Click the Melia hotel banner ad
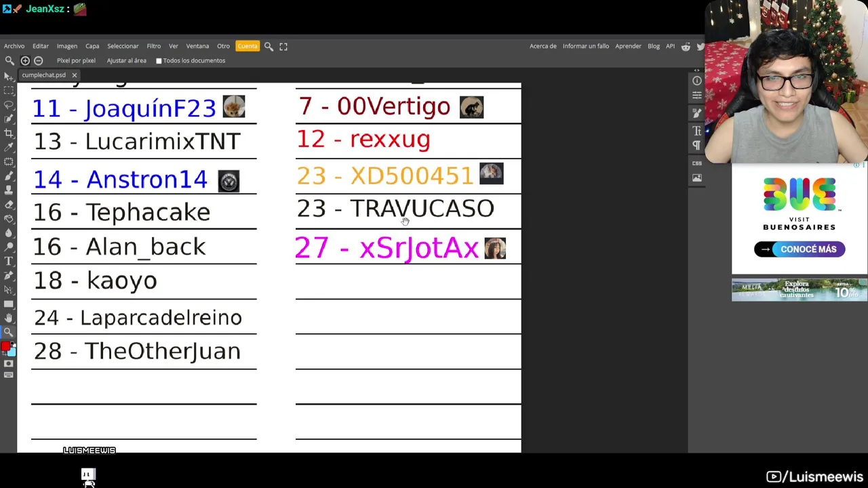868x488 pixels. (800, 290)
